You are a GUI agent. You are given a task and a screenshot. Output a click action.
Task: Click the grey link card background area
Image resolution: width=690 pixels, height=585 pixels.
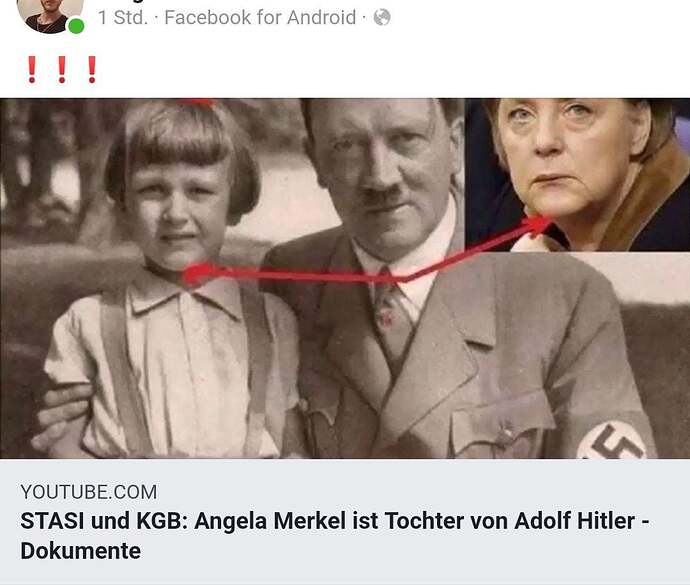[345, 522]
